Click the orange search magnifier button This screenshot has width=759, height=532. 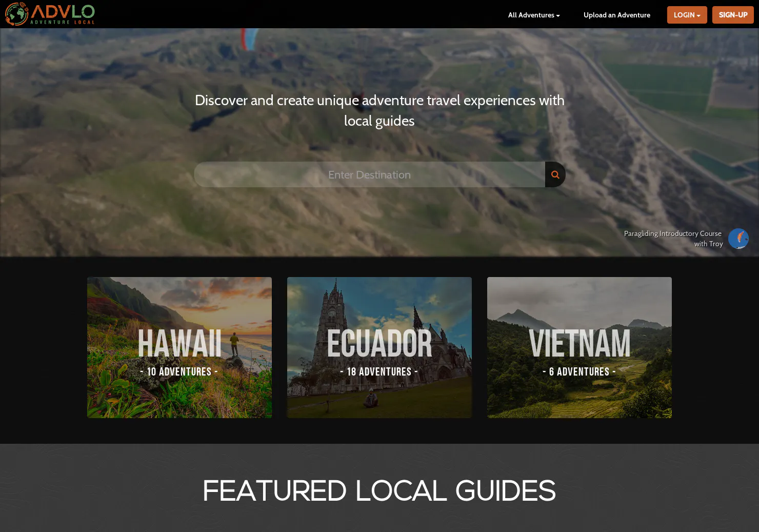(555, 174)
